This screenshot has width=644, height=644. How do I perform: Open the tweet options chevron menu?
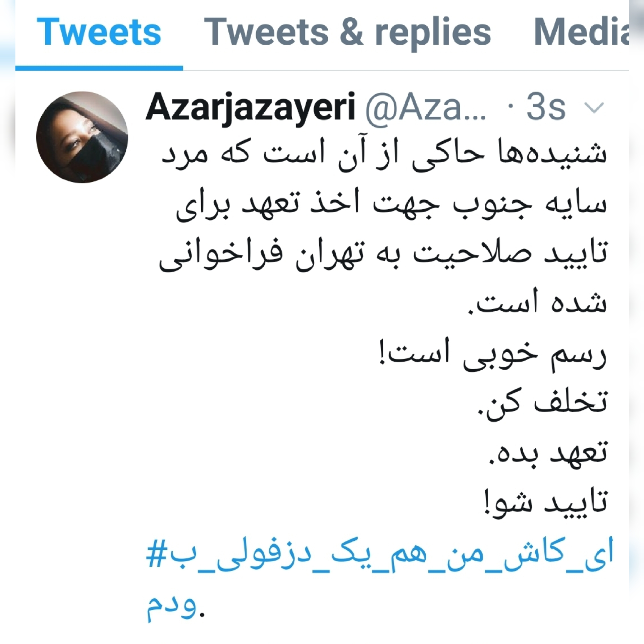tap(594, 108)
